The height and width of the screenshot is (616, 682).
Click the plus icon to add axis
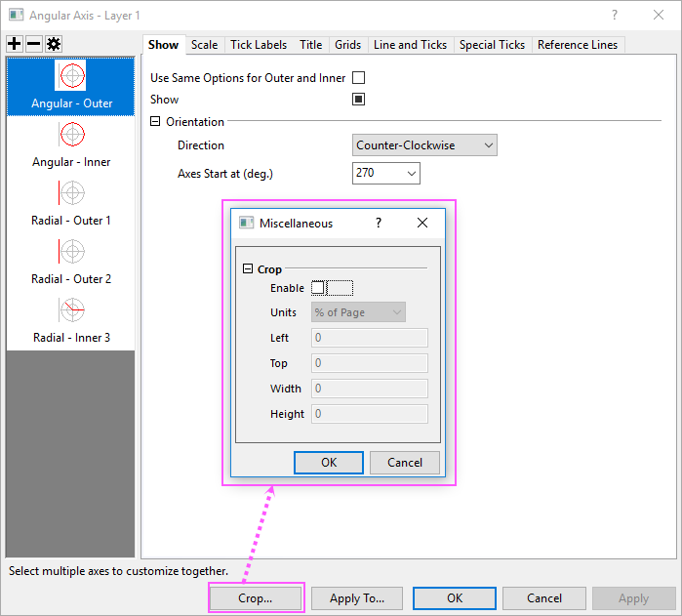(15, 44)
